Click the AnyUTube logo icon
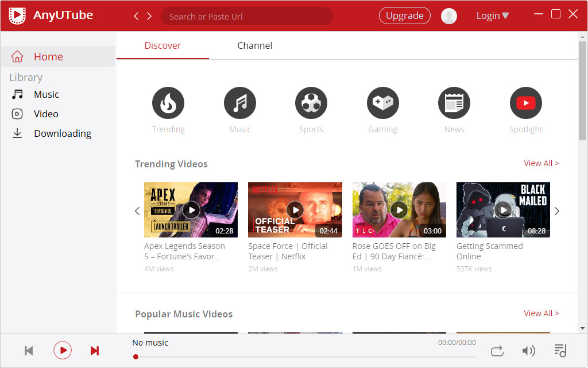Screen dimensions: 588x368 pos(17,16)
